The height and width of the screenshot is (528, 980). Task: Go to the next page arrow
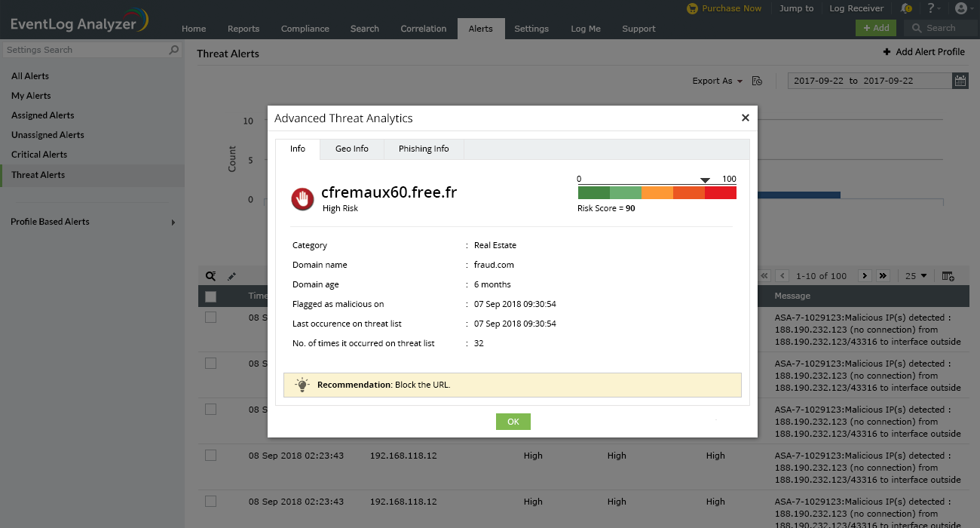pos(865,276)
